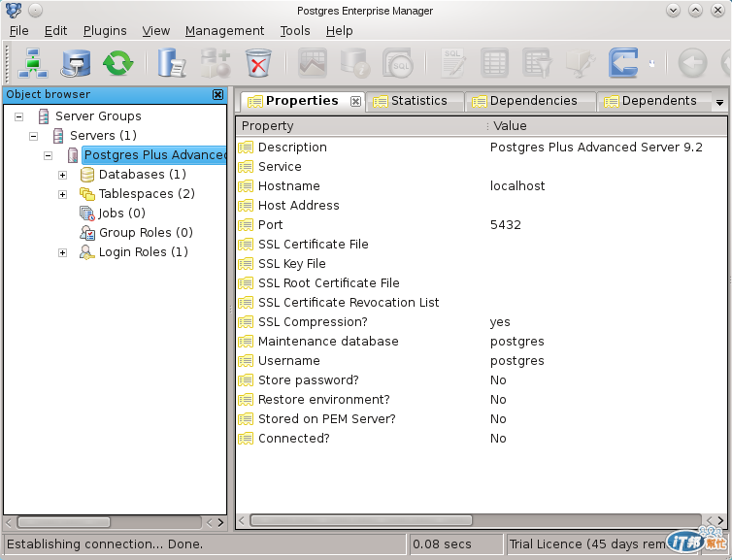Open plugin dropdown arrow beside blue icon
732x560 pixels.
651,63
